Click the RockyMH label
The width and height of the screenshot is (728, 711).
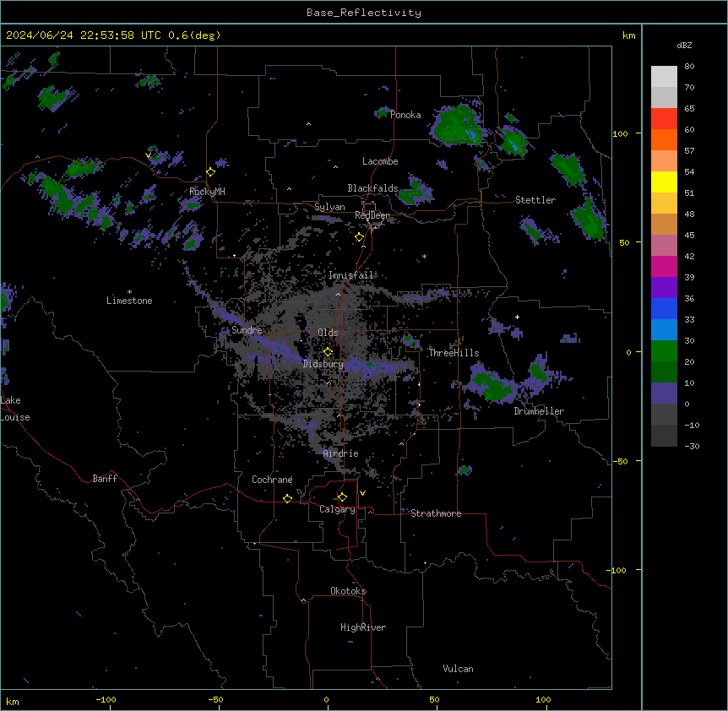(207, 192)
